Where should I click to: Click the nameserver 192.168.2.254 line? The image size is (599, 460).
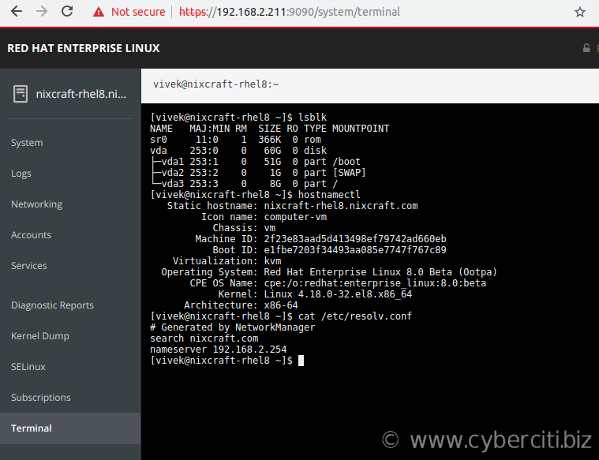pos(218,349)
